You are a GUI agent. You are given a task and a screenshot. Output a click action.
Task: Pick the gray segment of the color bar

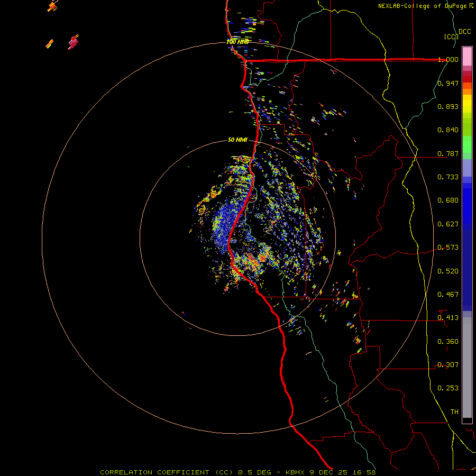pos(467,368)
